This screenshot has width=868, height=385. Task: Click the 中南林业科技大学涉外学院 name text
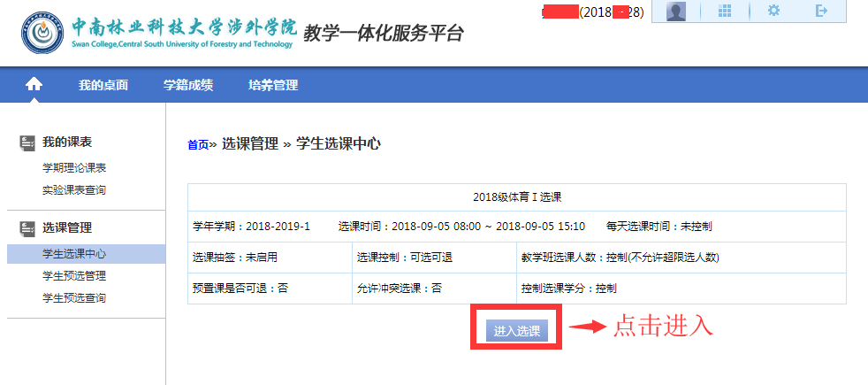185,27
